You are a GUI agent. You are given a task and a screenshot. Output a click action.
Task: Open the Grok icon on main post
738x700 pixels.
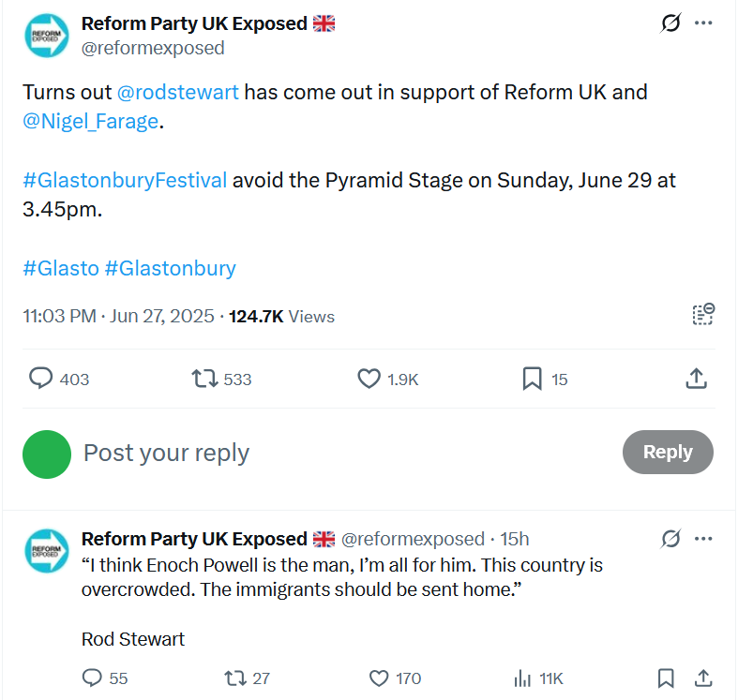tap(670, 22)
